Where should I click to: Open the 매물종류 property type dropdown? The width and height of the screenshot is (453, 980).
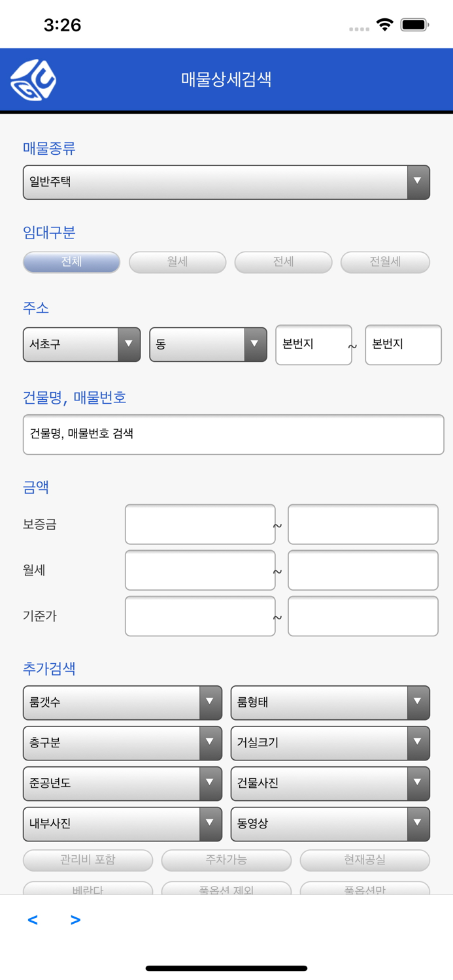coord(226,182)
